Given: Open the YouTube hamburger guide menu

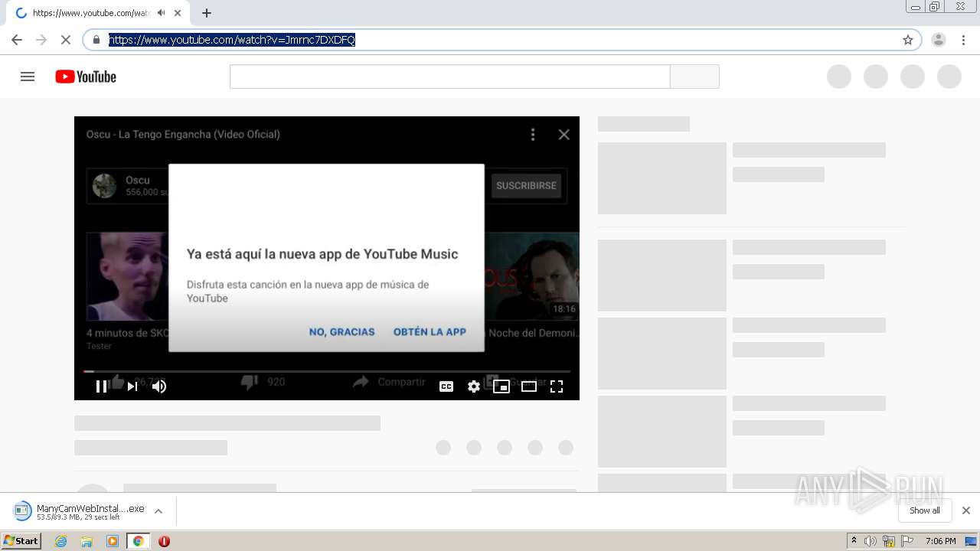Looking at the screenshot, I should [28, 77].
